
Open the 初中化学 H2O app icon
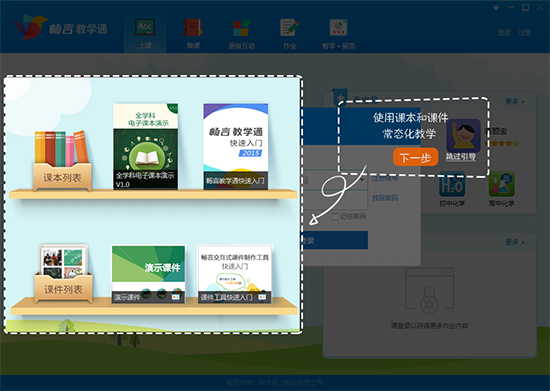(452, 184)
